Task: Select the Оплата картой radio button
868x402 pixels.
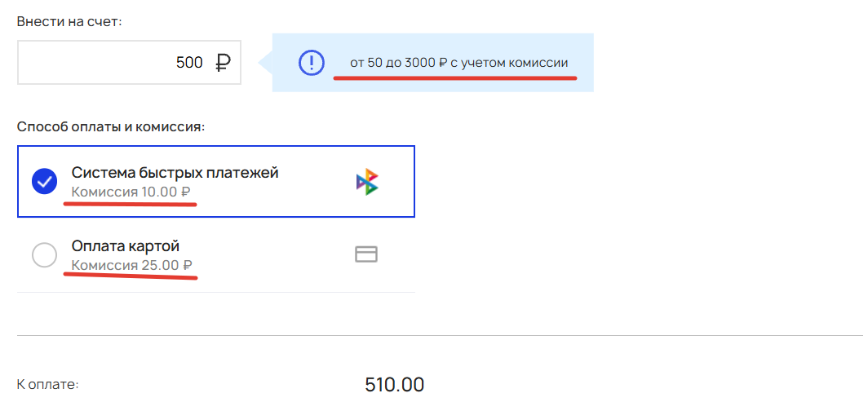Action: click(44, 255)
